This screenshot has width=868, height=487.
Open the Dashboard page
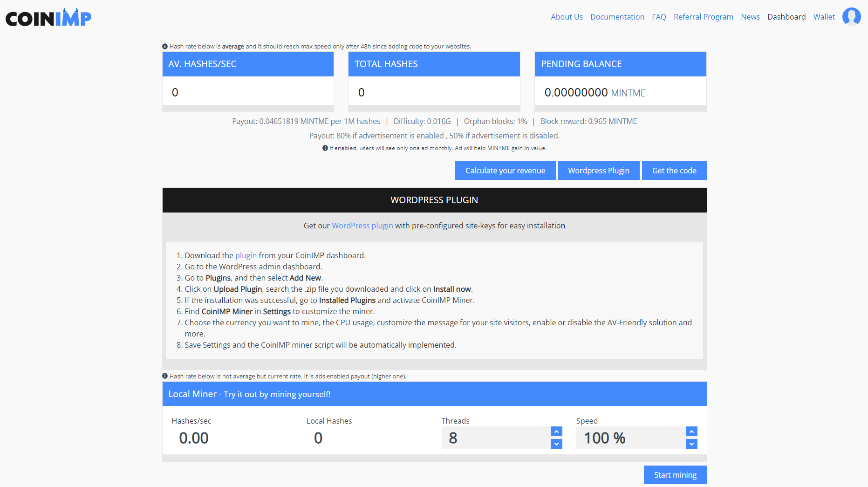(x=786, y=17)
